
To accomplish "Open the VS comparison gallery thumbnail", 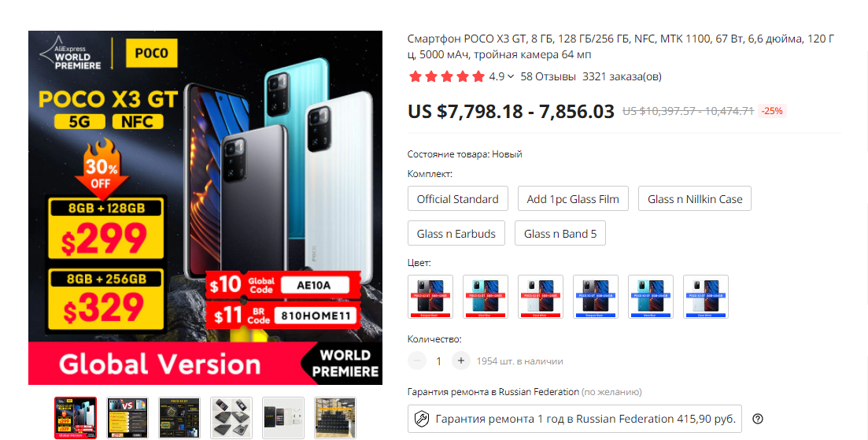I will pyautogui.click(x=127, y=418).
